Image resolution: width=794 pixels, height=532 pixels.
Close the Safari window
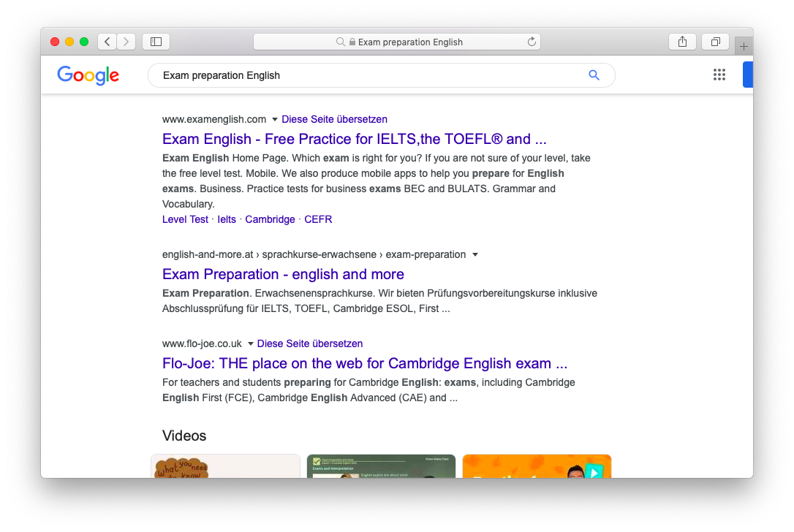click(55, 42)
